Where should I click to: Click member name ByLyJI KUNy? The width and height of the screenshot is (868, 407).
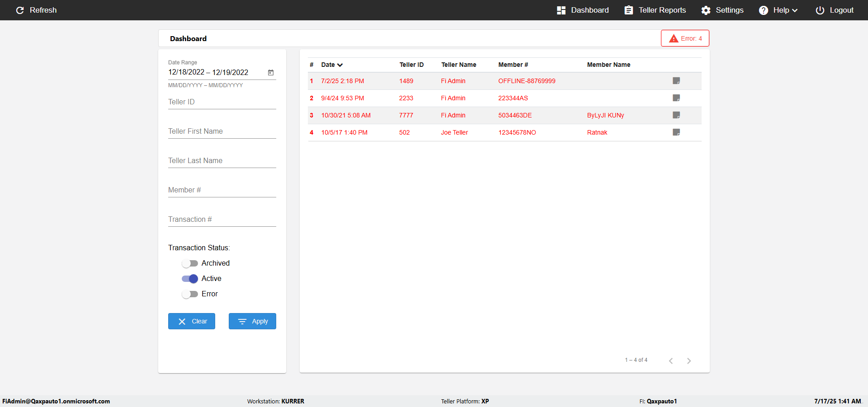[x=605, y=115]
